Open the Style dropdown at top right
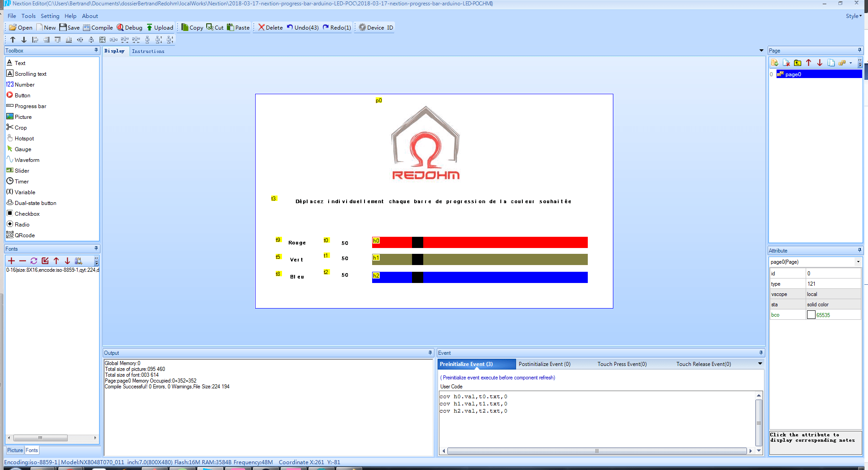The height and width of the screenshot is (470, 868). coord(854,16)
